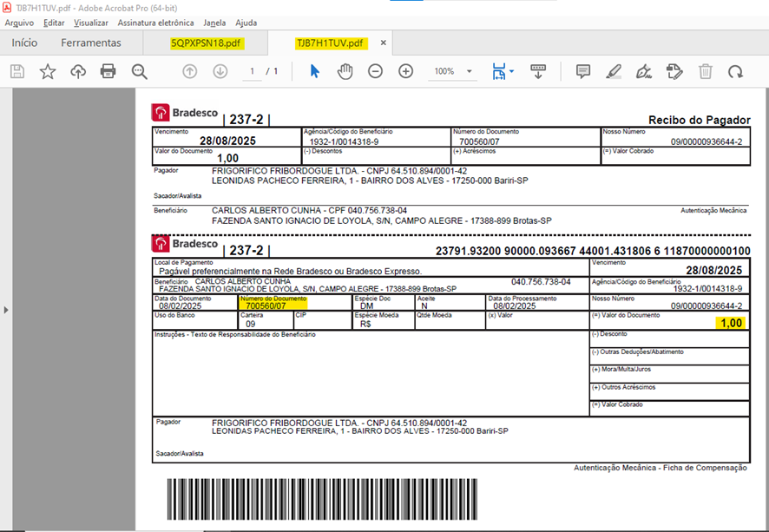Open the Assinatura eletrônica menu
Image resolution: width=769 pixels, height=532 pixels.
[x=155, y=23]
